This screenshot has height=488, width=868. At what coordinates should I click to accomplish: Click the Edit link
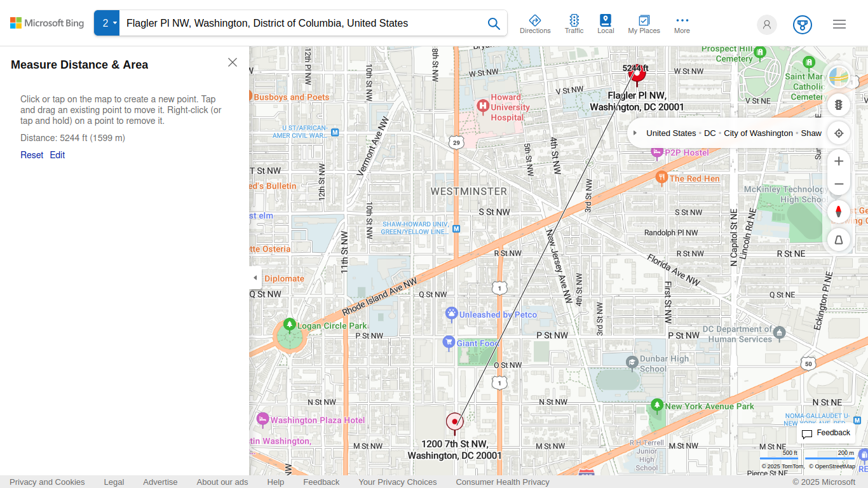tap(57, 155)
